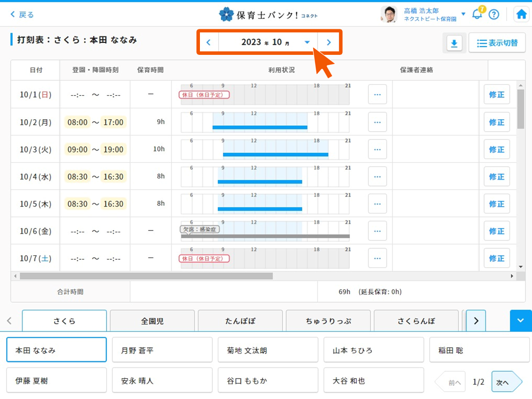
Task: Select child 月野 蒼平
Action: point(162,350)
